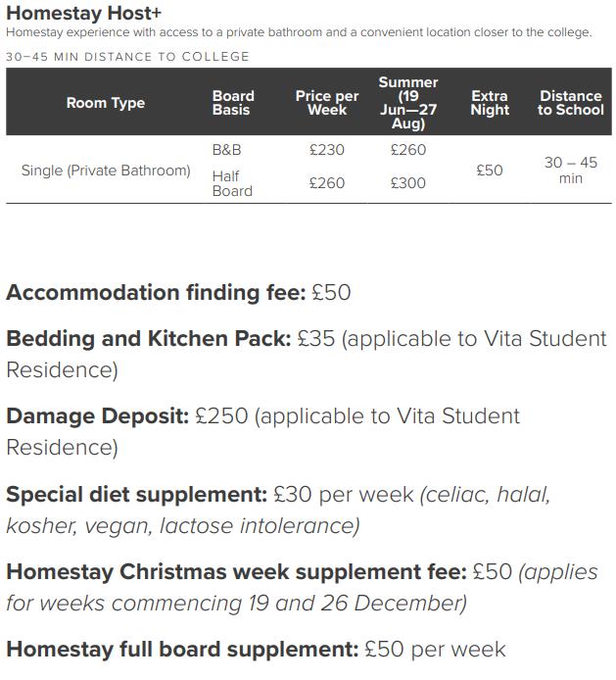Click the Homestay Christmas week supplement fee label
This screenshot has height=680, width=616.
pyautogui.click(x=236, y=571)
